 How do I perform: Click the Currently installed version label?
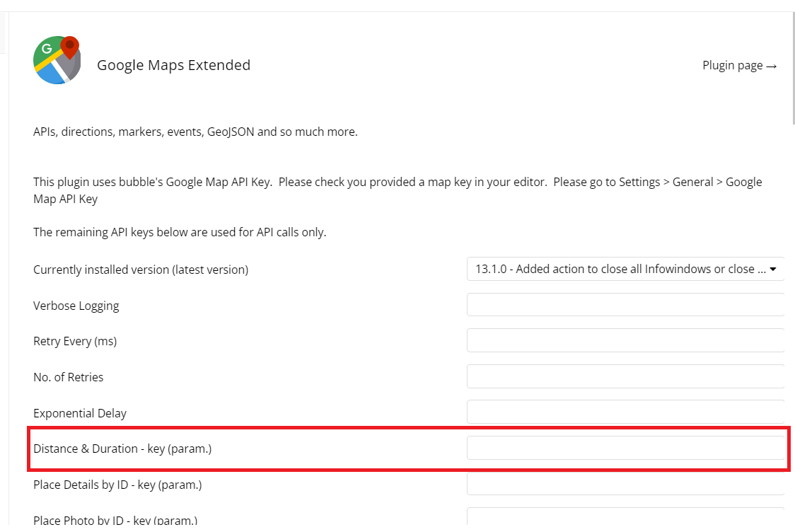pos(141,270)
